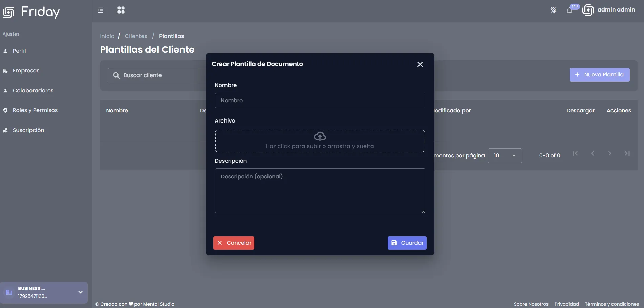644x308 pixels.
Task: Click the Descripción text area
Action: 320,191
